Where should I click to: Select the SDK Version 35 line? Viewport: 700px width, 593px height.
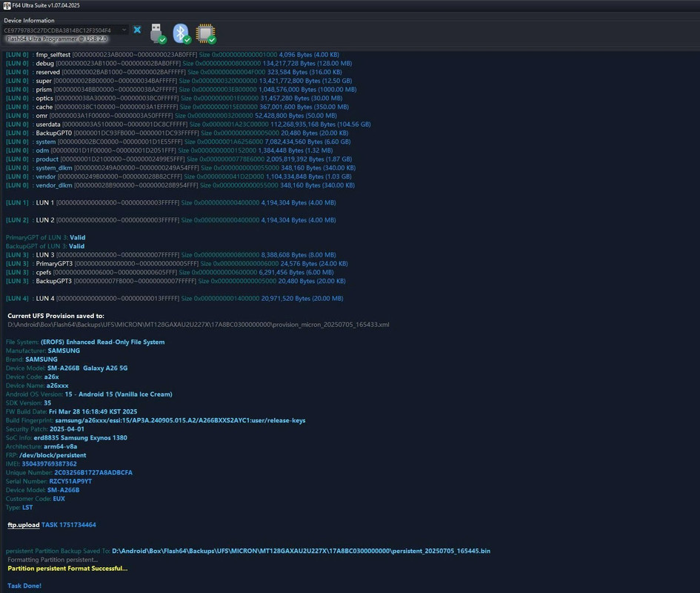click(x=29, y=403)
